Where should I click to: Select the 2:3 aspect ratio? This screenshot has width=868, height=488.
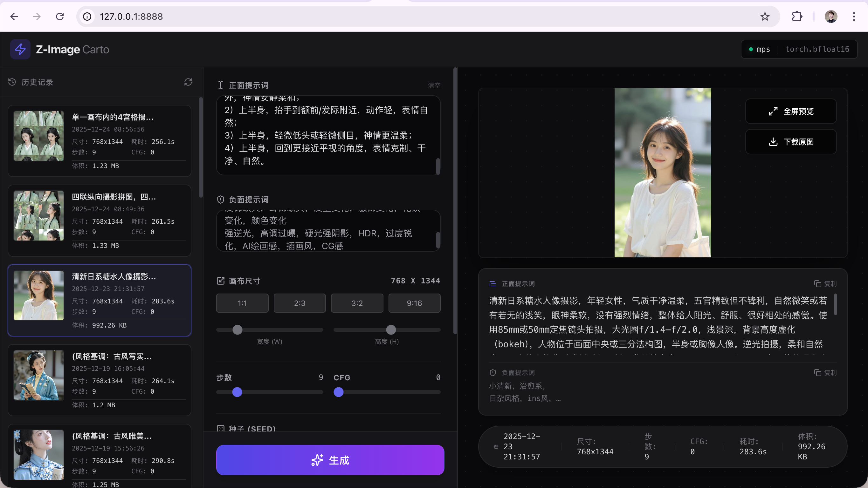point(300,303)
